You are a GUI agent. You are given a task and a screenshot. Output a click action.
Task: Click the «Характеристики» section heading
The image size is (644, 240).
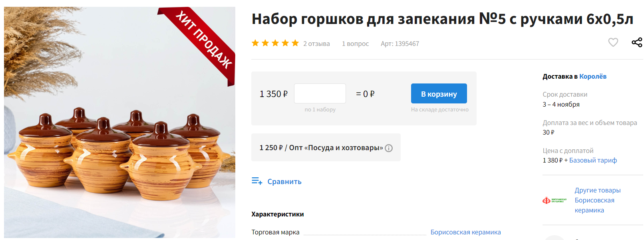pyautogui.click(x=278, y=214)
